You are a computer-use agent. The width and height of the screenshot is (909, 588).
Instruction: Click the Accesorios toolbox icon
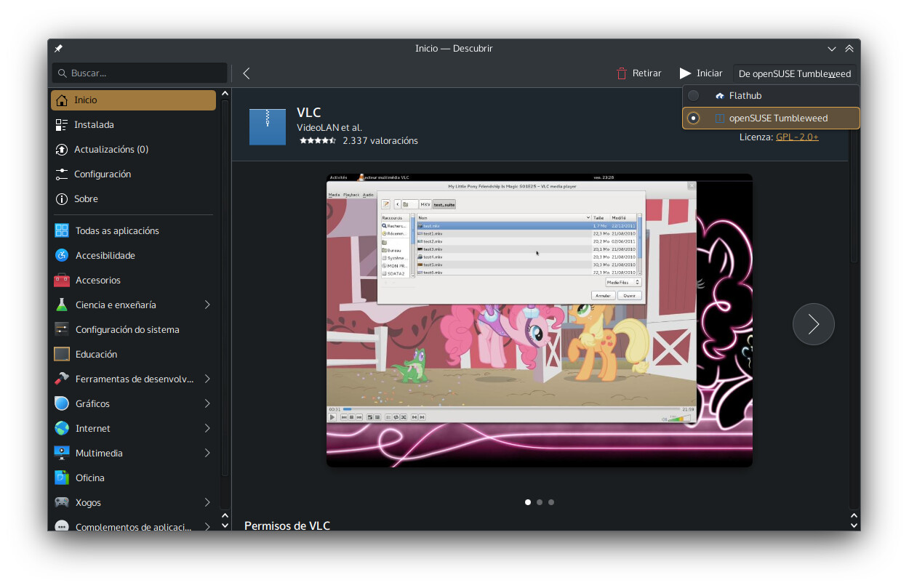coord(60,280)
